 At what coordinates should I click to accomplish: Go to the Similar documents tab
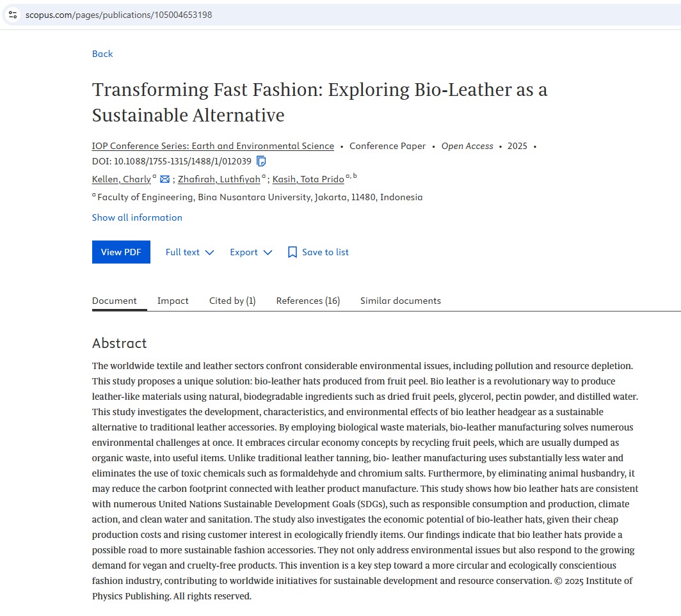tap(400, 301)
